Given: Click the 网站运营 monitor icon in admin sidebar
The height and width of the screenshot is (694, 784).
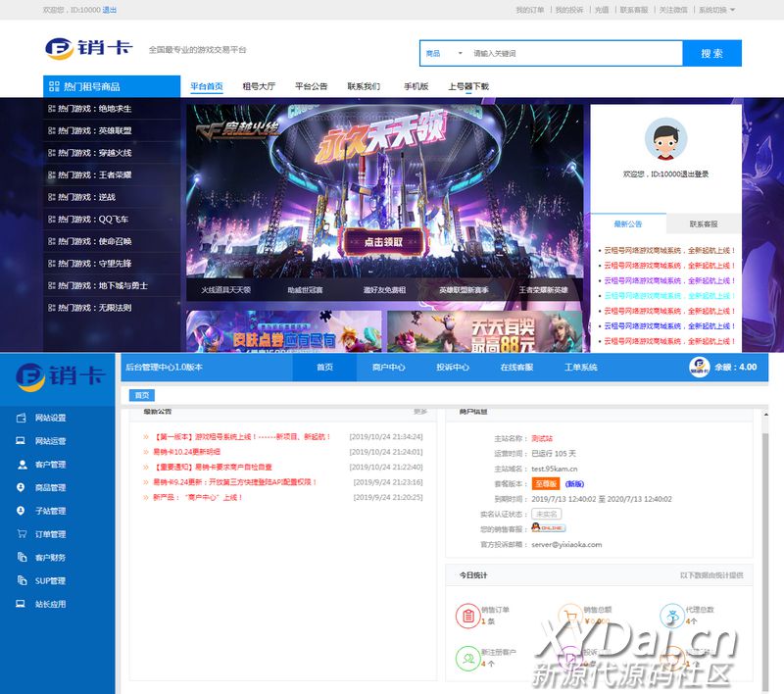Looking at the screenshot, I should [21, 441].
